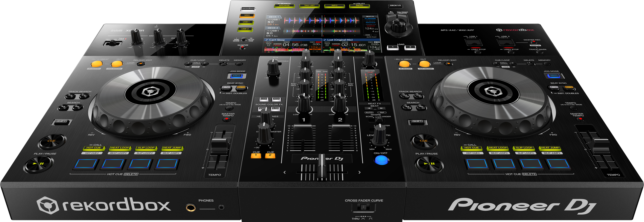Toggle the QUANTIZE button
The height and width of the screenshot is (222, 644).
(242, 48)
